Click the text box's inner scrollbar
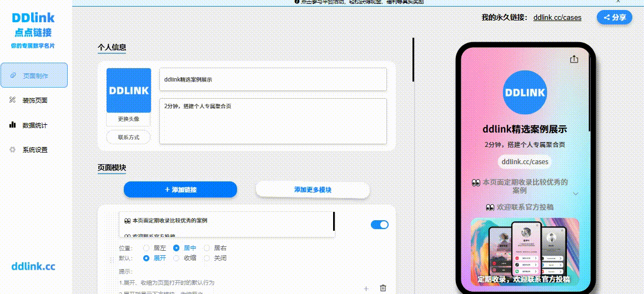 pos(334,221)
